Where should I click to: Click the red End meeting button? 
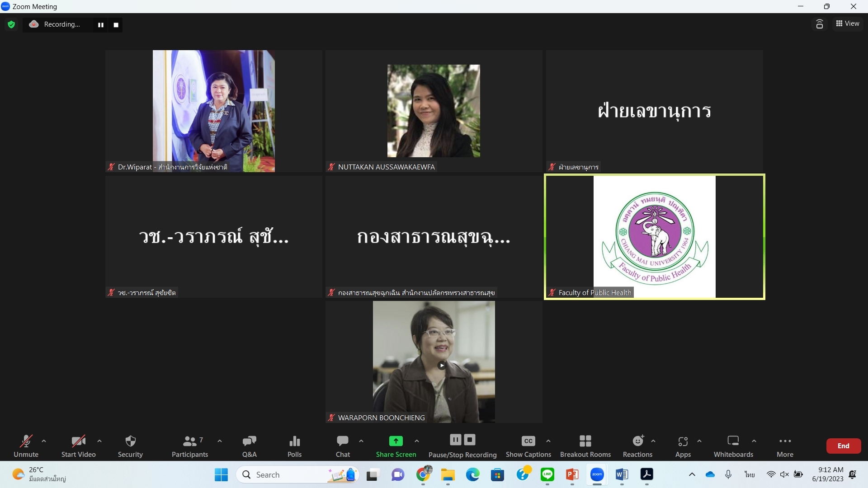843,446
